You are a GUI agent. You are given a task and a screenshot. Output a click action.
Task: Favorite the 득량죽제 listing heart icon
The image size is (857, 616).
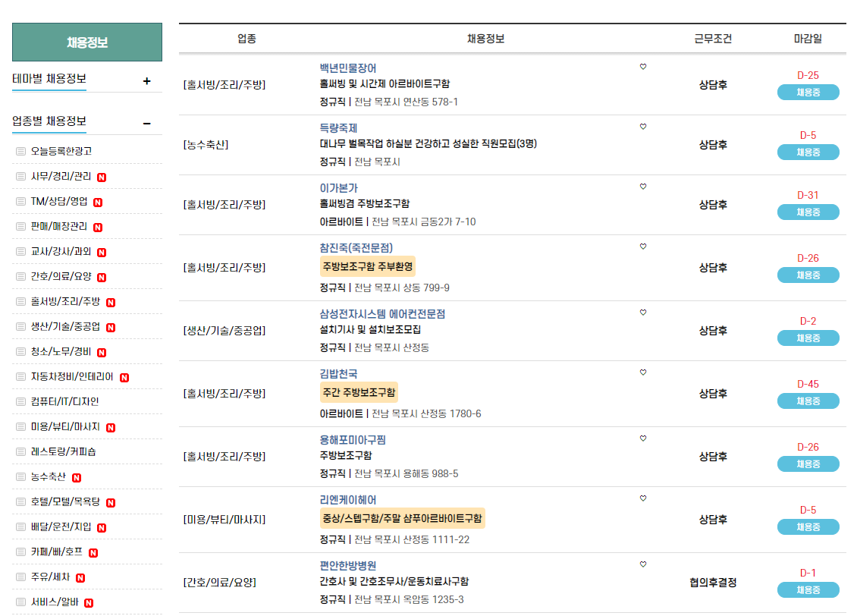(x=643, y=126)
